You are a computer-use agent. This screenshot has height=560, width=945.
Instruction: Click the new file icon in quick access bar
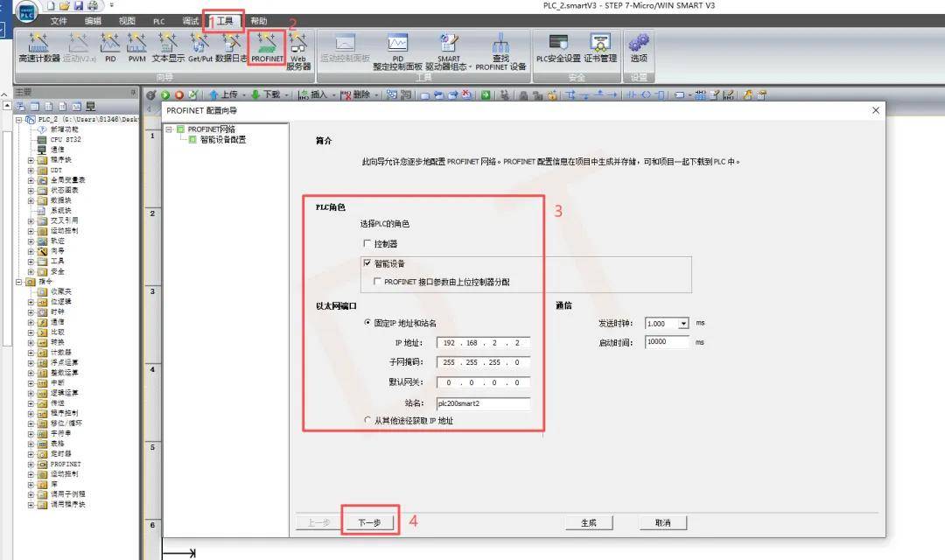coord(51,6)
